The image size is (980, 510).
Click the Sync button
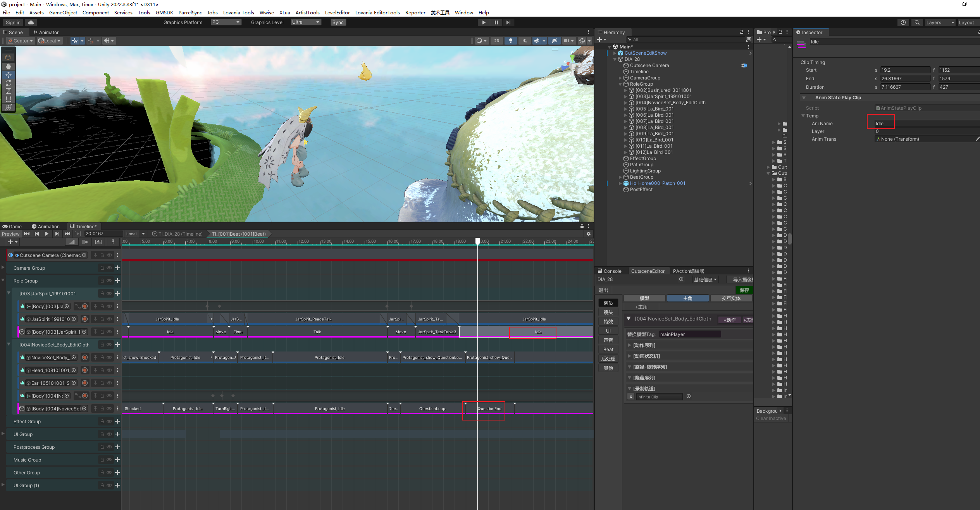click(338, 22)
